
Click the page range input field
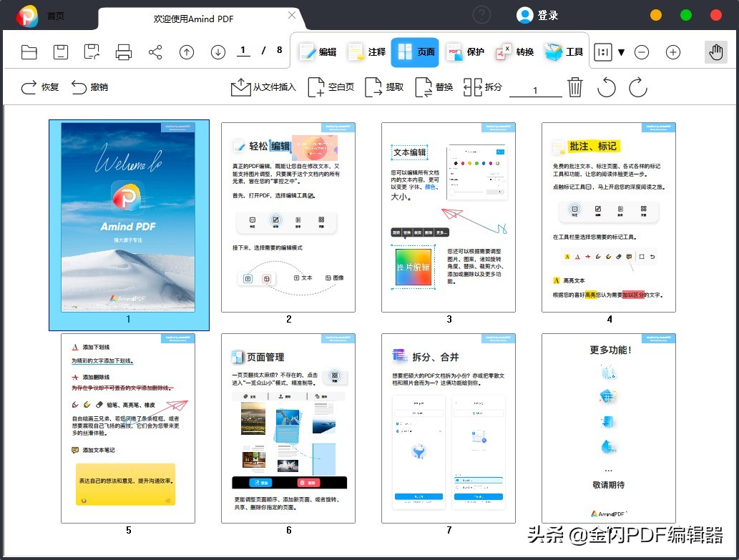click(535, 89)
